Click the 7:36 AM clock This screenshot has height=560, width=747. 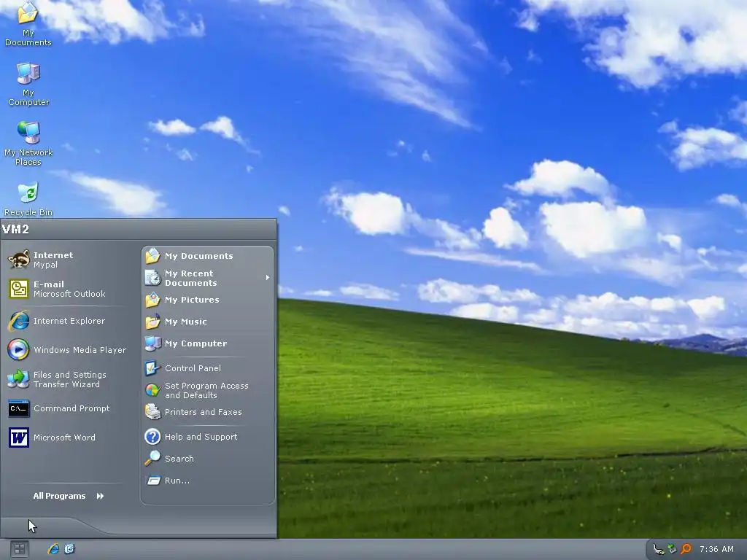tap(716, 549)
